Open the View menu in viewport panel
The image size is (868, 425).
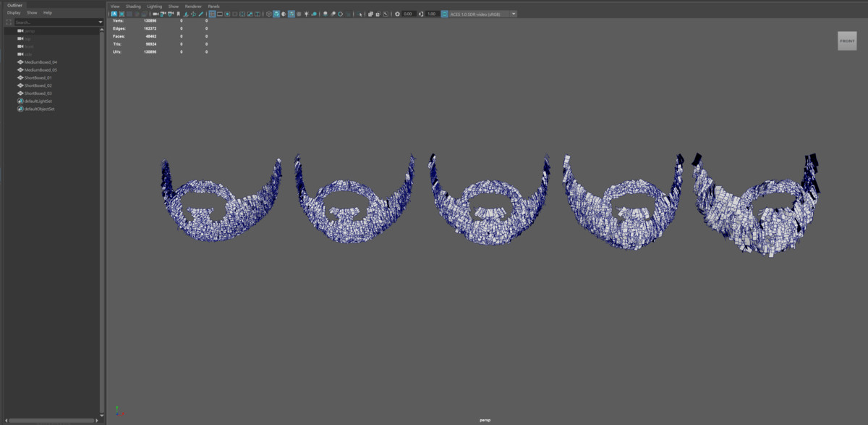115,6
